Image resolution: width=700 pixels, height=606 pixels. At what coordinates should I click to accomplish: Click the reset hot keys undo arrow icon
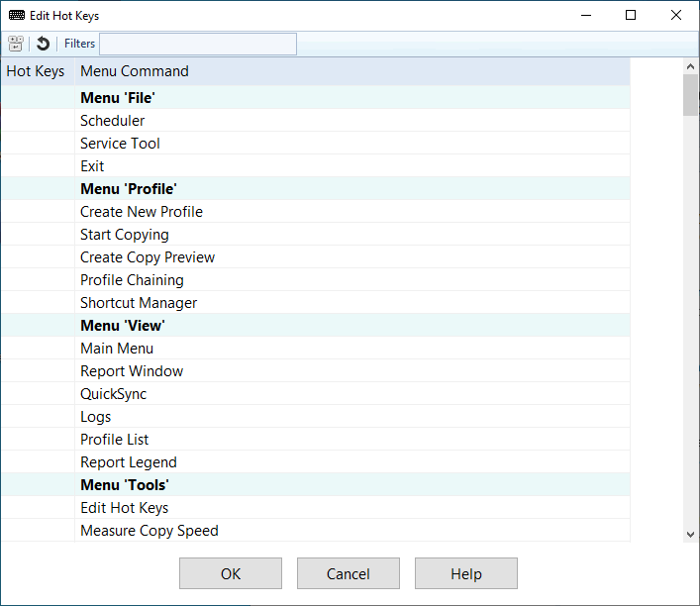click(x=43, y=44)
